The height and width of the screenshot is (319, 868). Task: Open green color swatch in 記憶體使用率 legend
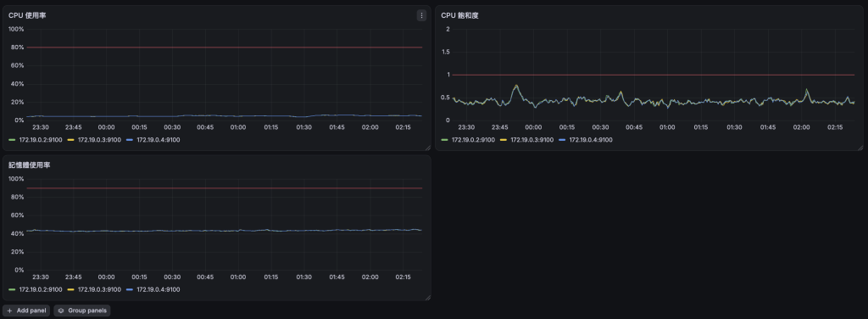coord(12,289)
